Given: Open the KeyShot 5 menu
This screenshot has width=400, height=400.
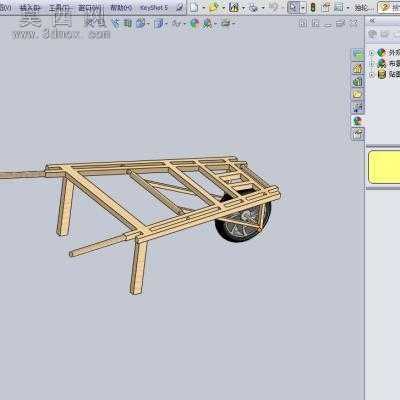Looking at the screenshot, I should point(153,7).
